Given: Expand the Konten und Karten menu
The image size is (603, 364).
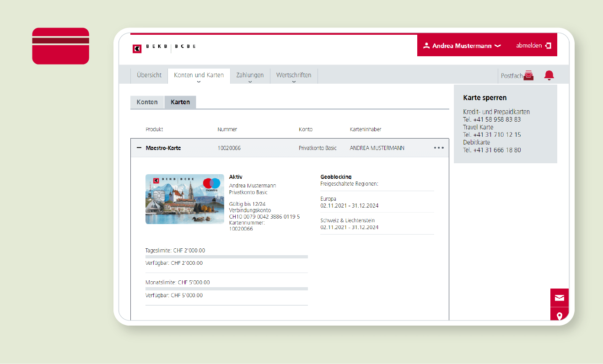Looking at the screenshot, I should tap(199, 75).
